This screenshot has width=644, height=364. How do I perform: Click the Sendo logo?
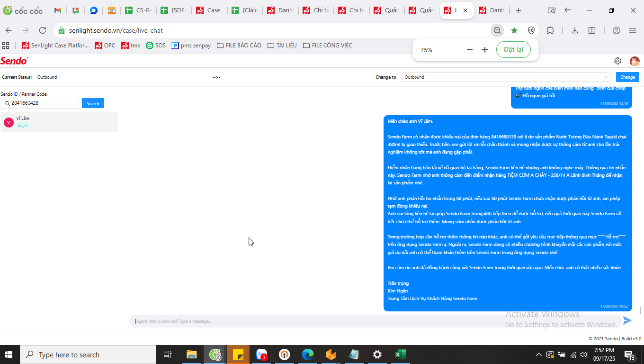(x=14, y=61)
